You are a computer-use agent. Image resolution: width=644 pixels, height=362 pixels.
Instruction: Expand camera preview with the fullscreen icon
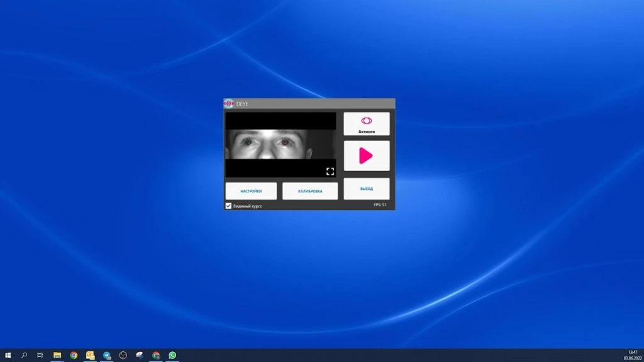[x=330, y=171]
